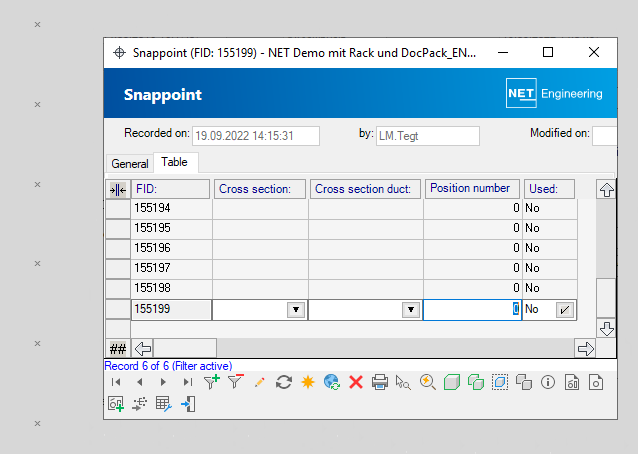The image size is (638, 454).
Task: Click the report with green plus icon
Action: [116, 404]
